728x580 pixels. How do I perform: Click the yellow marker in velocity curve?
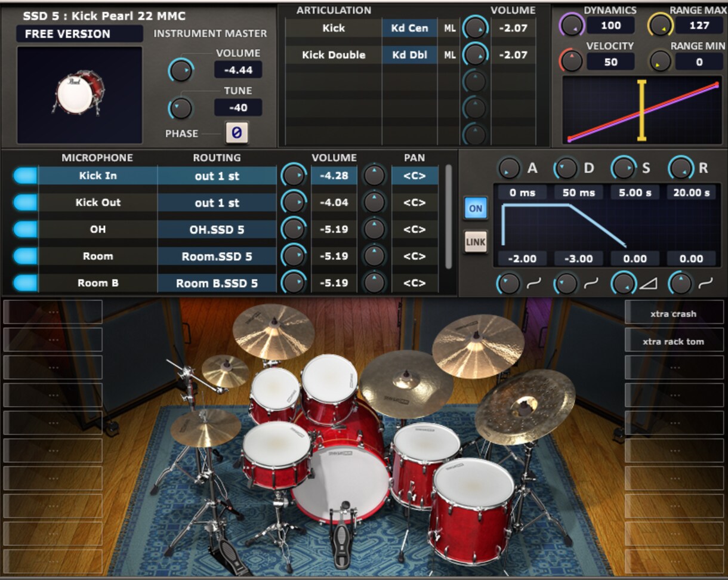(642, 110)
